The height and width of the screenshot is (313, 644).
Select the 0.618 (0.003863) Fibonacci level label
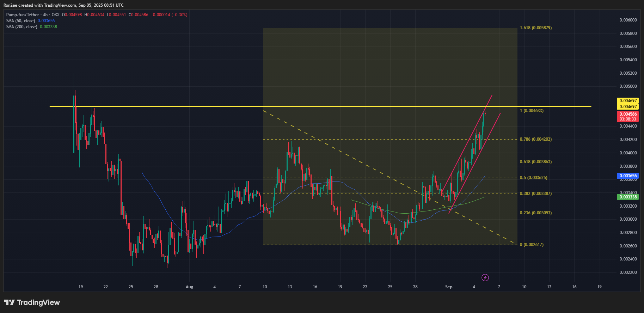pos(535,162)
